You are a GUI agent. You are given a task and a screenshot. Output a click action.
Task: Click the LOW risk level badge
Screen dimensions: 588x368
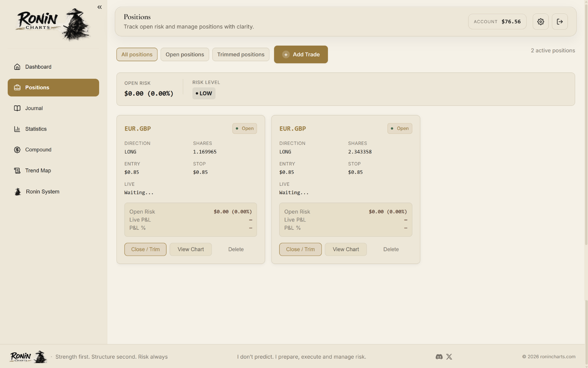pos(204,93)
